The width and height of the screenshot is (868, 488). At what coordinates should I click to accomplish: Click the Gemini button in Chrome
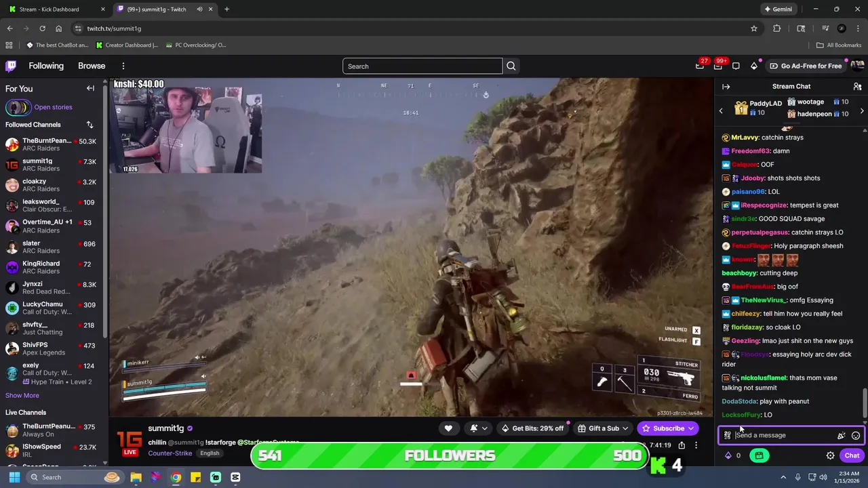coord(778,9)
